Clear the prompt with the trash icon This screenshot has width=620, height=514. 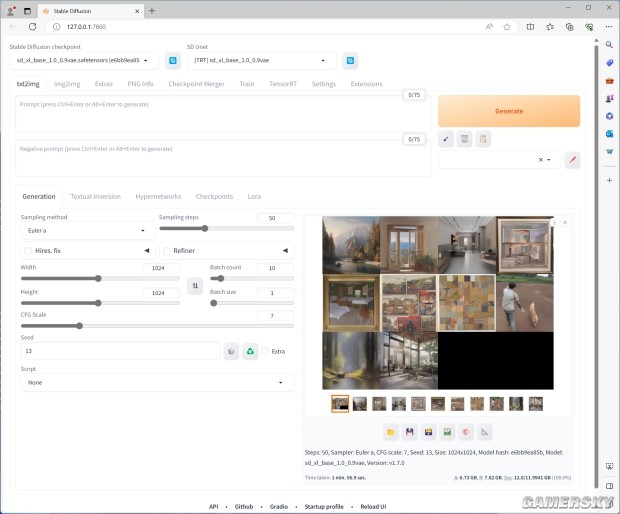[464, 139]
